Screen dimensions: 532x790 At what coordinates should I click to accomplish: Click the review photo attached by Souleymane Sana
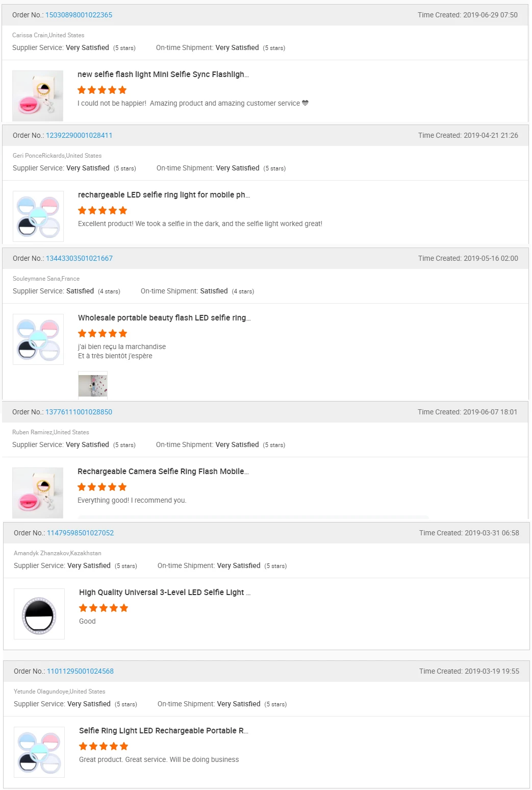coord(93,385)
